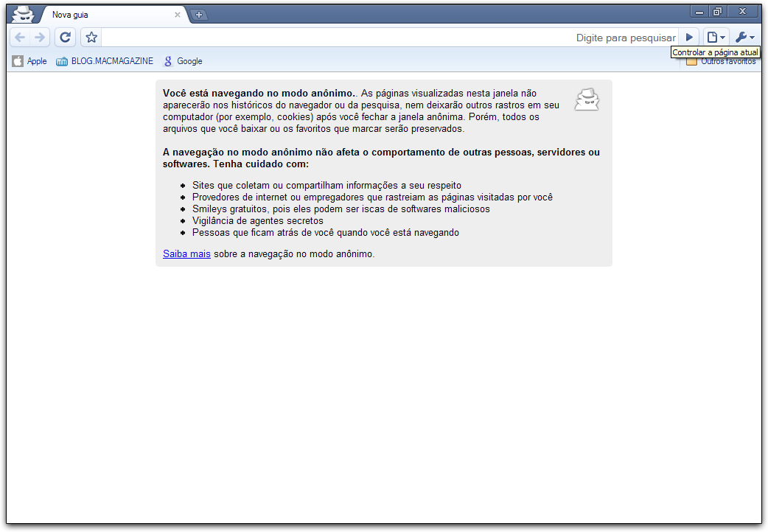Bookmark this page with star icon

click(91, 38)
